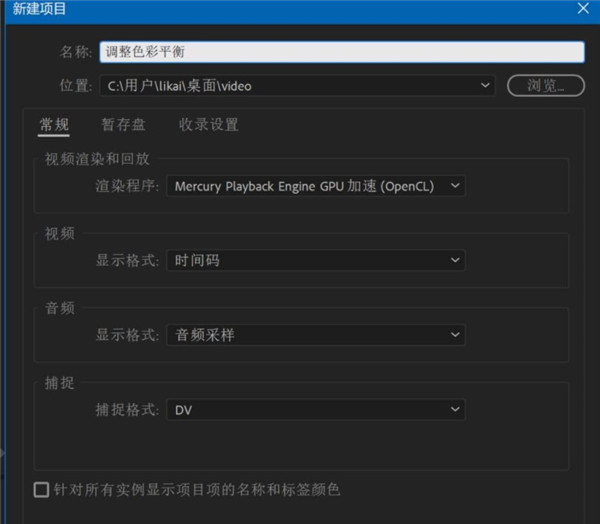Screen dimensions: 600x524
Task: Enable 针对所有实例显示项目项的名称和标签颜色 checkbox
Action: tap(41, 490)
